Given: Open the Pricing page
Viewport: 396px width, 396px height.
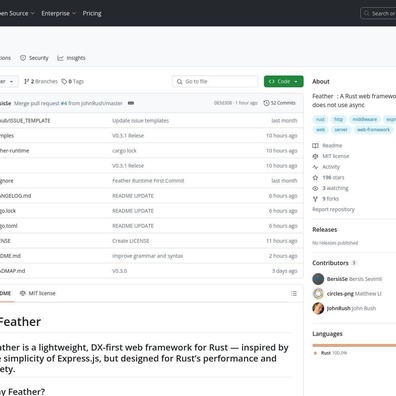Looking at the screenshot, I should pos(92,13).
